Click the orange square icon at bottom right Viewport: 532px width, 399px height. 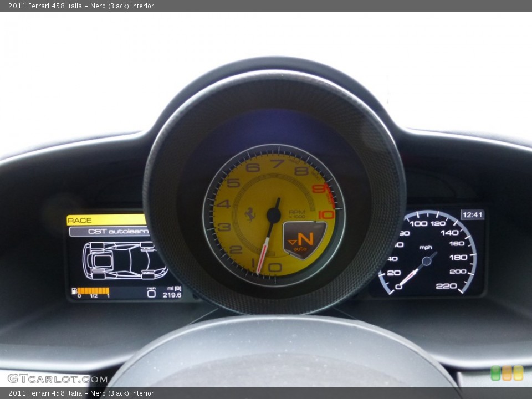click(507, 373)
